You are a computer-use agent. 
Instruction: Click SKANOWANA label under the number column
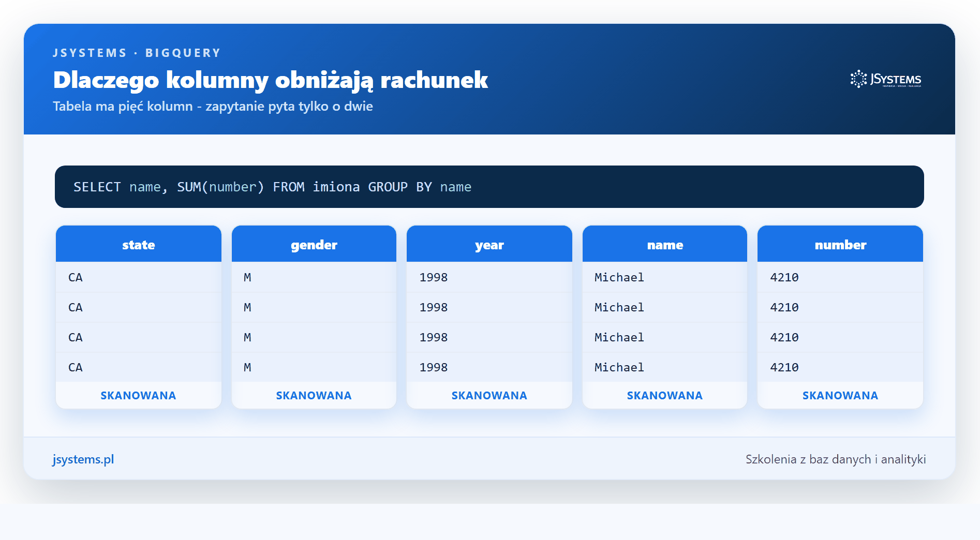(840, 396)
